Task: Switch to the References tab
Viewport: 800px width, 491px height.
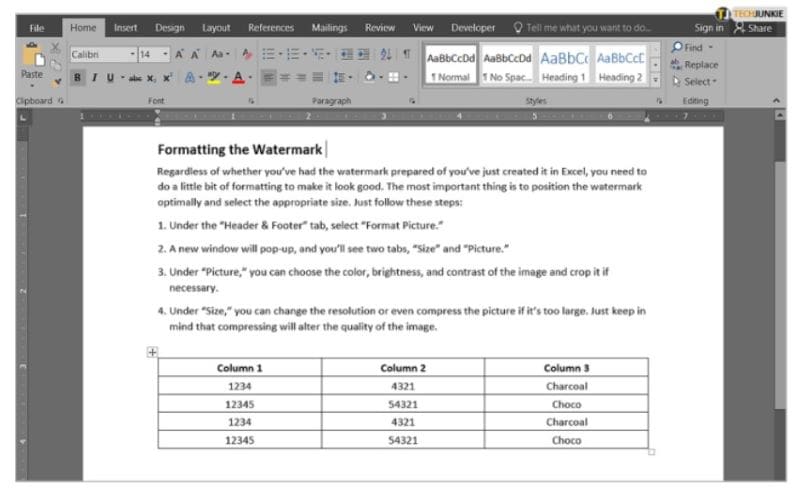Action: click(x=271, y=28)
